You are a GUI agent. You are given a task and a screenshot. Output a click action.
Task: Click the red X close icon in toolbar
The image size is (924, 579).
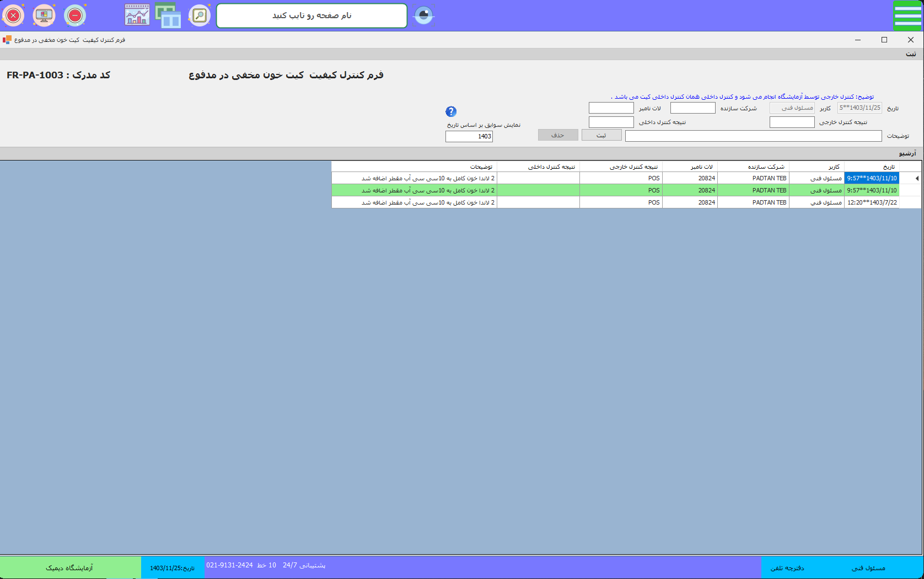point(13,15)
